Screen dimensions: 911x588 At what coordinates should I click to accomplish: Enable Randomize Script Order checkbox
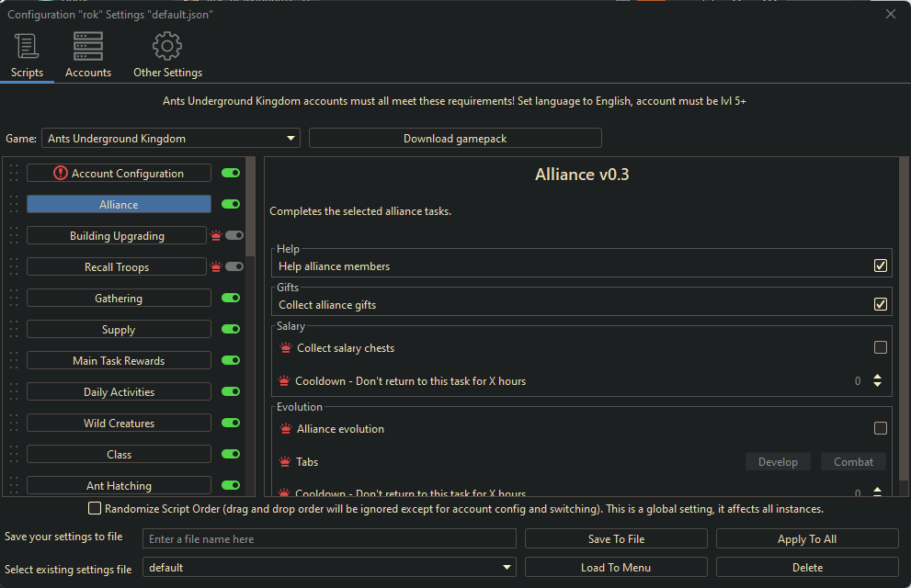(x=95, y=508)
